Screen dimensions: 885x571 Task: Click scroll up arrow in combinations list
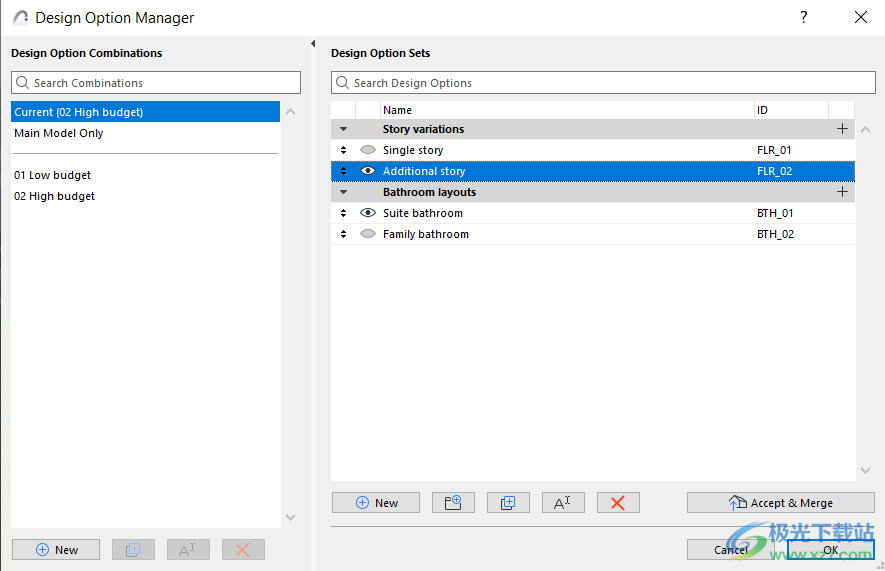pos(291,112)
